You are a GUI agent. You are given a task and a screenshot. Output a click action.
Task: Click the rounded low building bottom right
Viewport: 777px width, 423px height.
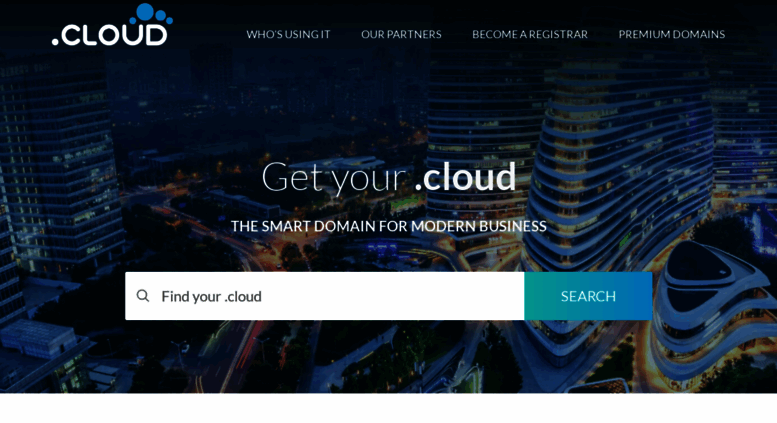(x=714, y=317)
